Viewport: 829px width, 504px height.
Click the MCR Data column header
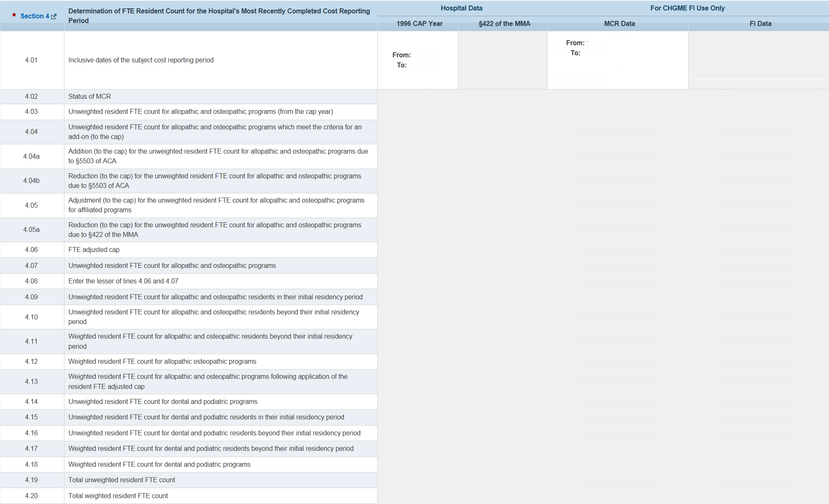point(619,23)
